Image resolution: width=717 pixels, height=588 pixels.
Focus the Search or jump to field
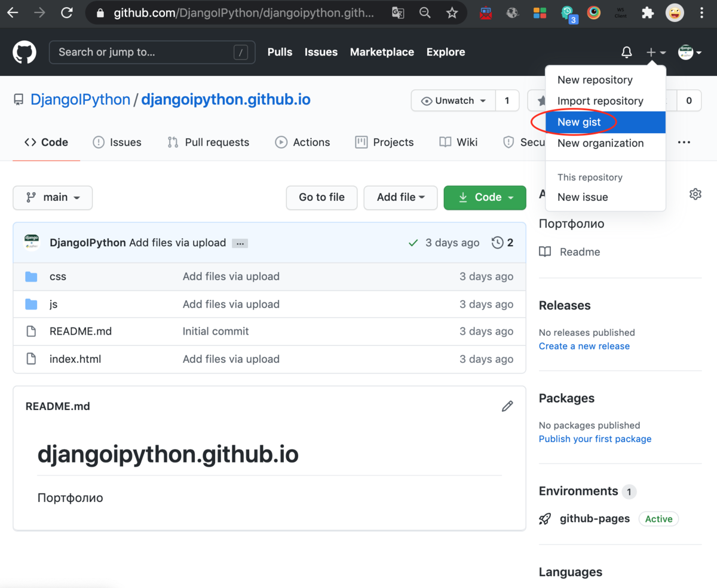click(152, 53)
